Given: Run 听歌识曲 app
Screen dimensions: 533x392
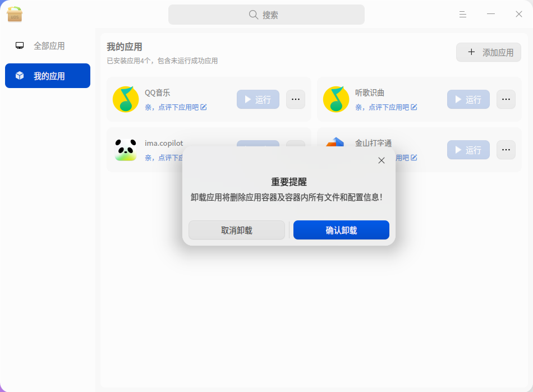Looking at the screenshot, I should tap(468, 99).
